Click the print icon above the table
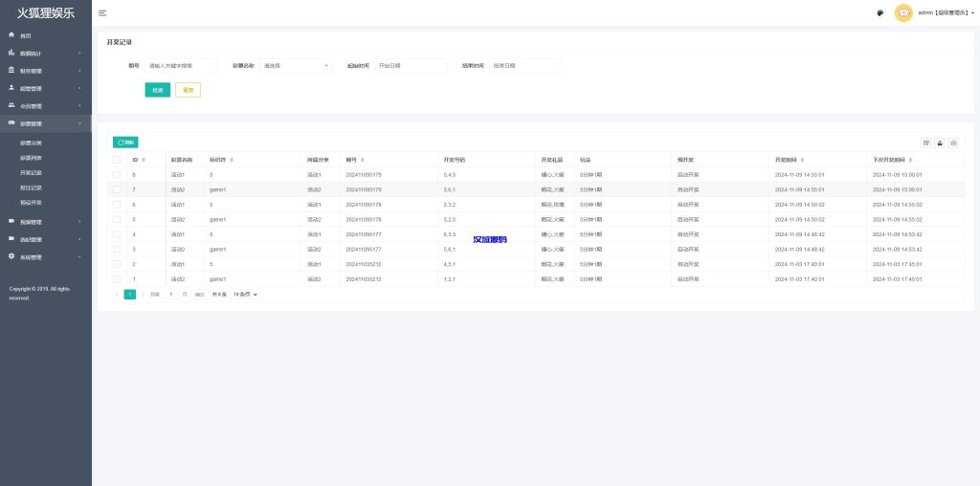 coord(953,143)
